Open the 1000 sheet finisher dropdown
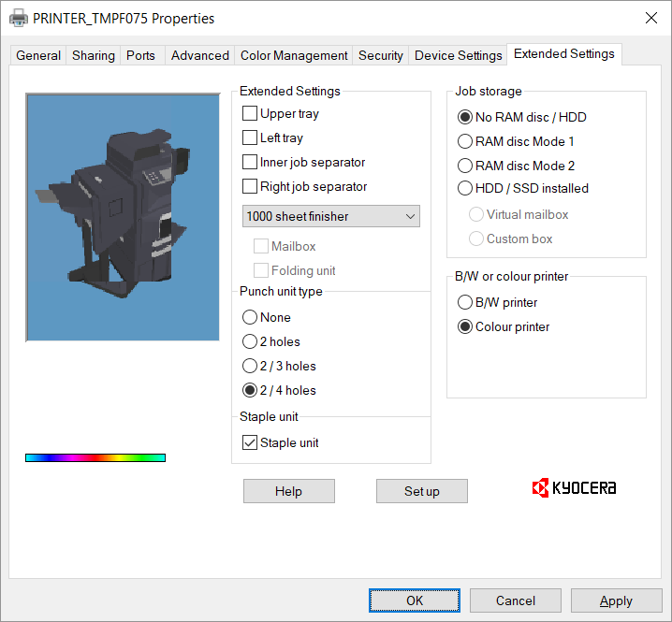Screen dimensions: 672x622 330,216
